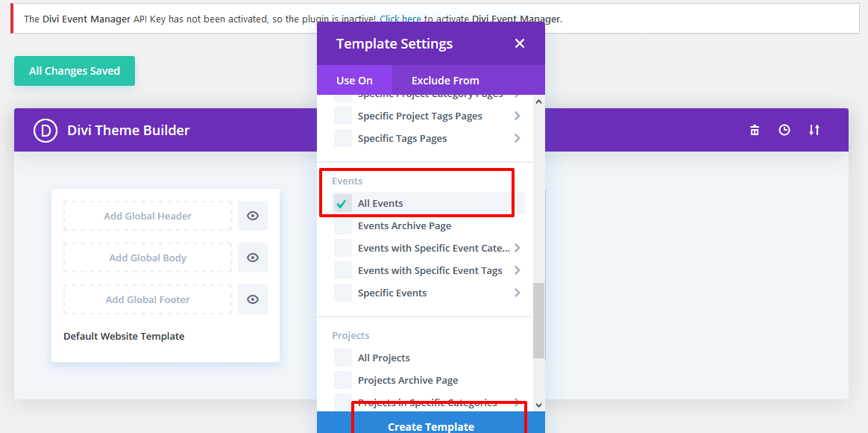This screenshot has height=433, width=868.
Task: Check the Events Archive Page checkbox
Action: click(x=343, y=225)
